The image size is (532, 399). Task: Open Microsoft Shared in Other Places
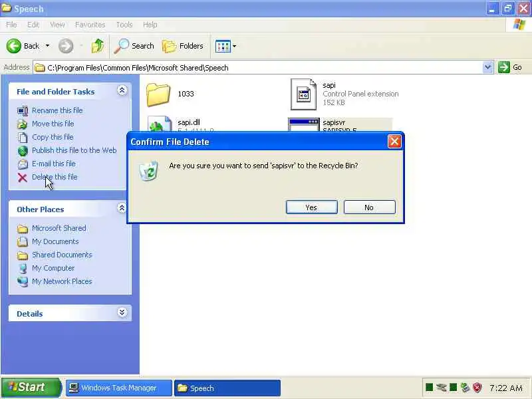59,228
